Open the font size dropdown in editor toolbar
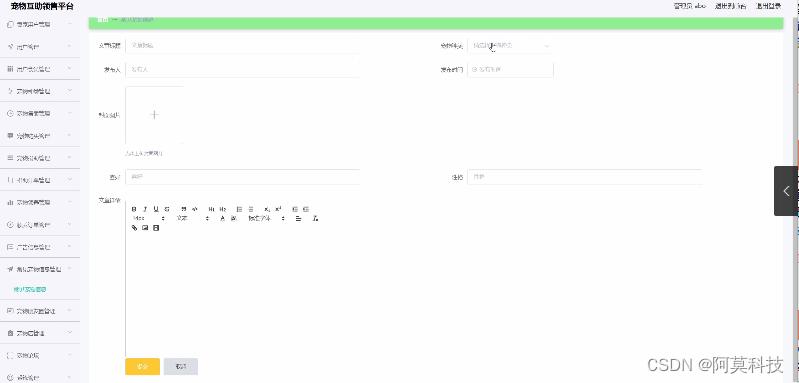The width and height of the screenshot is (799, 383). click(149, 218)
